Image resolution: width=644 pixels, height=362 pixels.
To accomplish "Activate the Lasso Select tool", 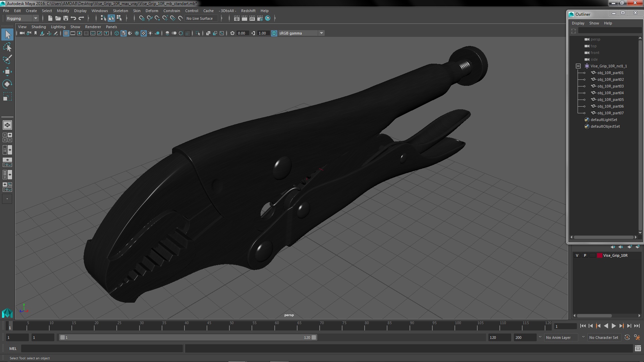I will point(7,47).
